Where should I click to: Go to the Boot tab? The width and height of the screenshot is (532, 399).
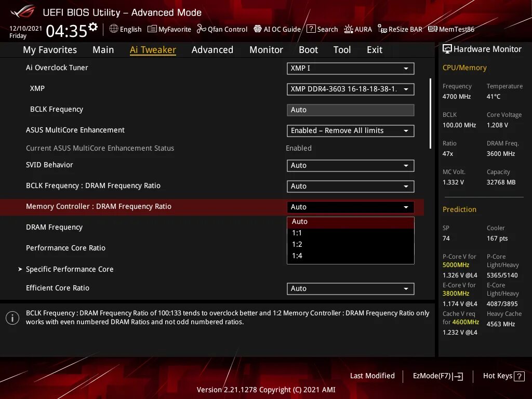(308, 50)
